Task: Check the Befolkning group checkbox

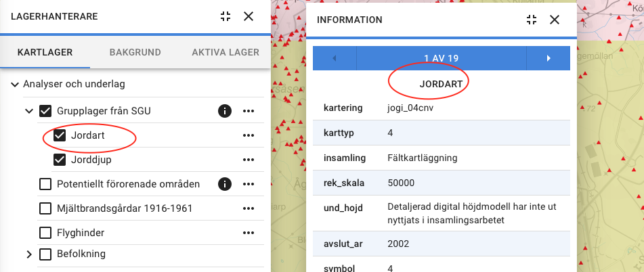Action: [x=45, y=254]
